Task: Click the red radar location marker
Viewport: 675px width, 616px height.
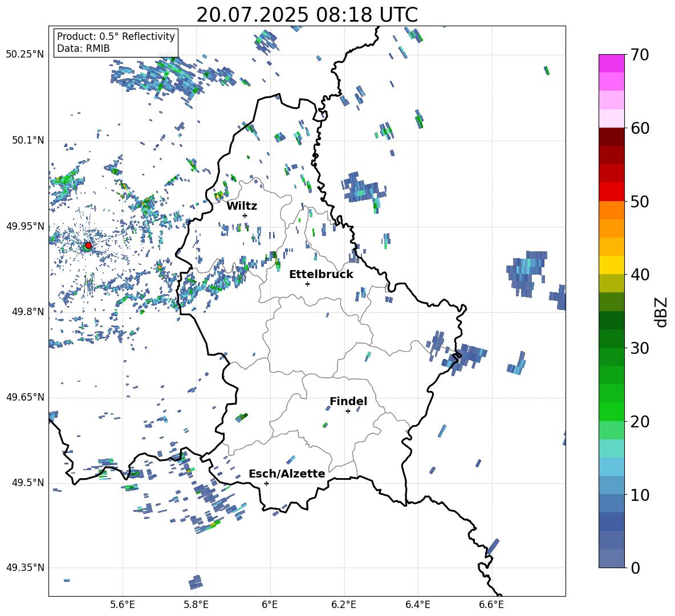Action: (88, 246)
